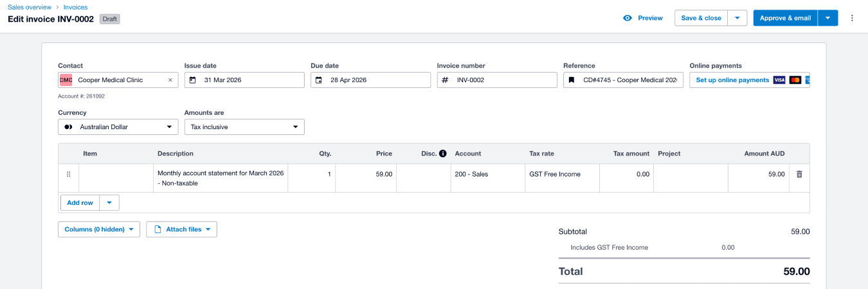868x289 pixels.
Task: Click the Amount AUD cell 59.00
Action: coord(759,178)
